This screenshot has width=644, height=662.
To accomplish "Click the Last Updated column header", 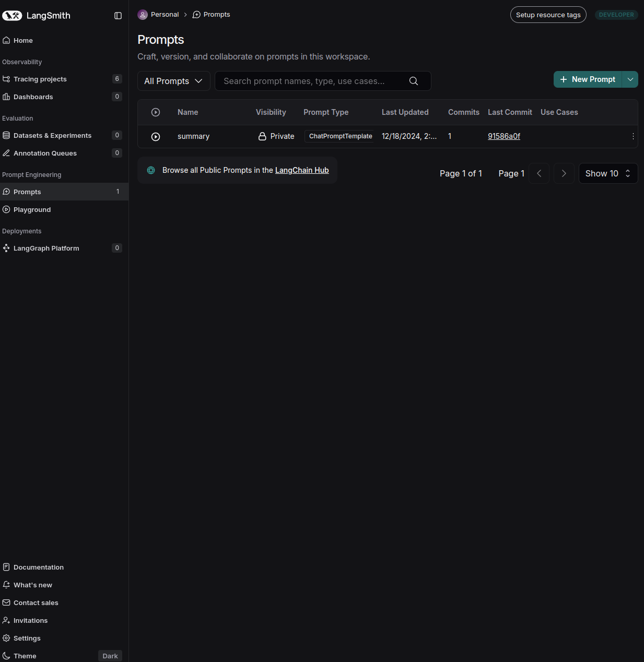I will tap(405, 112).
